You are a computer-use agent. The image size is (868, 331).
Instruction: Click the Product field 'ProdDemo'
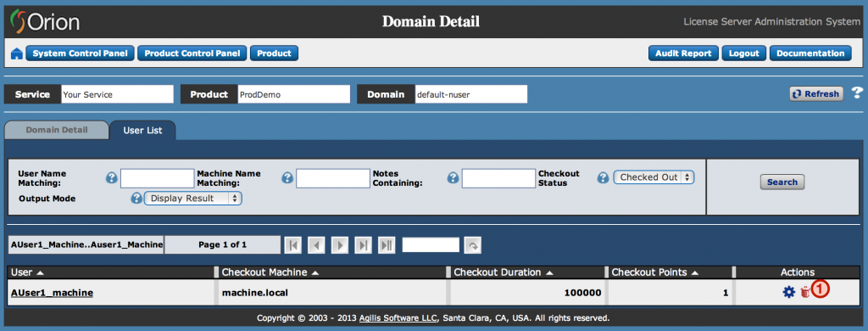point(294,94)
